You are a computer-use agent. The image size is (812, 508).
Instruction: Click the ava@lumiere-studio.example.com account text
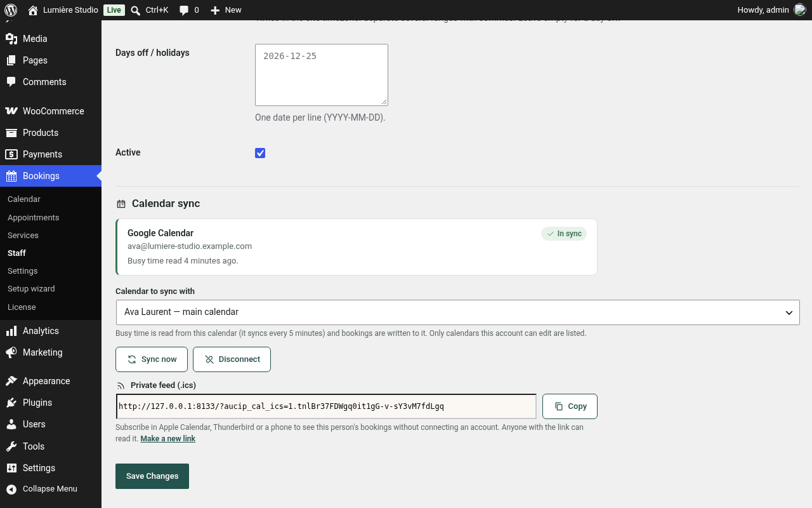190,246
